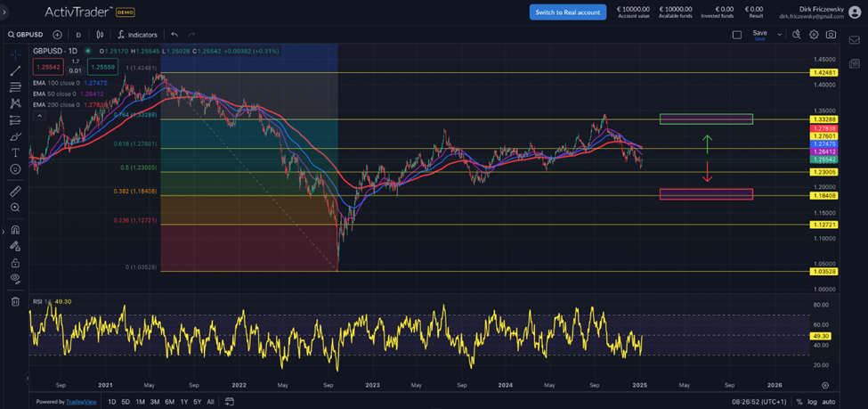Image resolution: width=868 pixels, height=409 pixels.
Task: Pick the ruler measure tool
Action: (15, 191)
